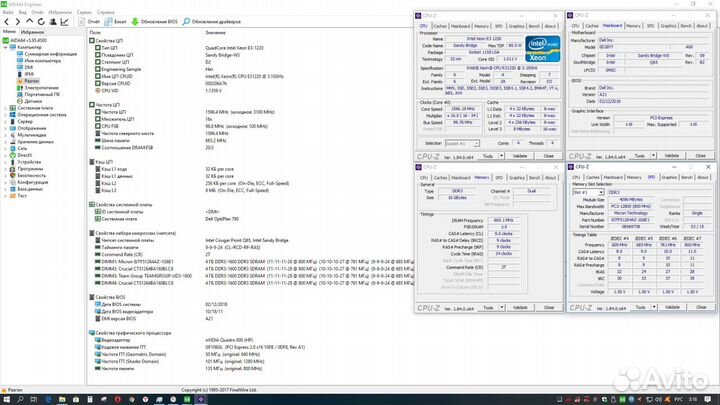This screenshot has width=720, height=405.
Task: Open Caches tab in CPU-Z processor window
Action: click(439, 26)
